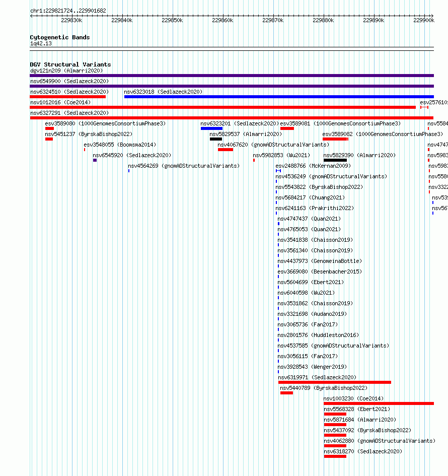Click the nsv1012016 (Coe2014) label
Viewport: 448px width, 476px height.
pos(60,103)
